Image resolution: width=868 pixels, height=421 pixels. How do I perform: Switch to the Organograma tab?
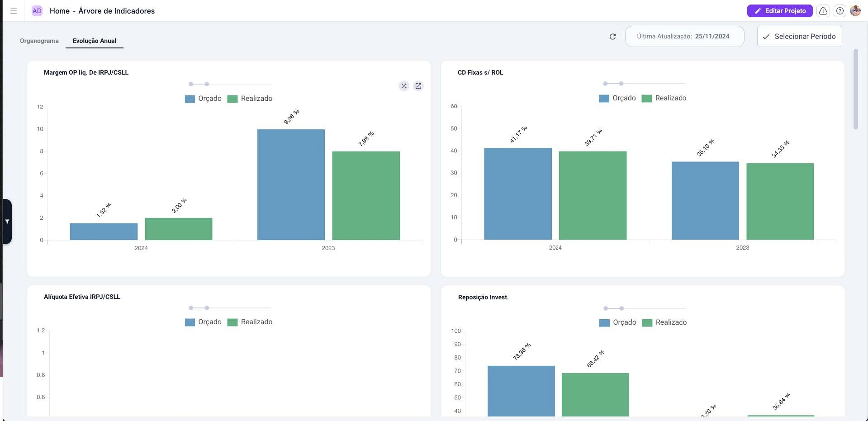[39, 41]
